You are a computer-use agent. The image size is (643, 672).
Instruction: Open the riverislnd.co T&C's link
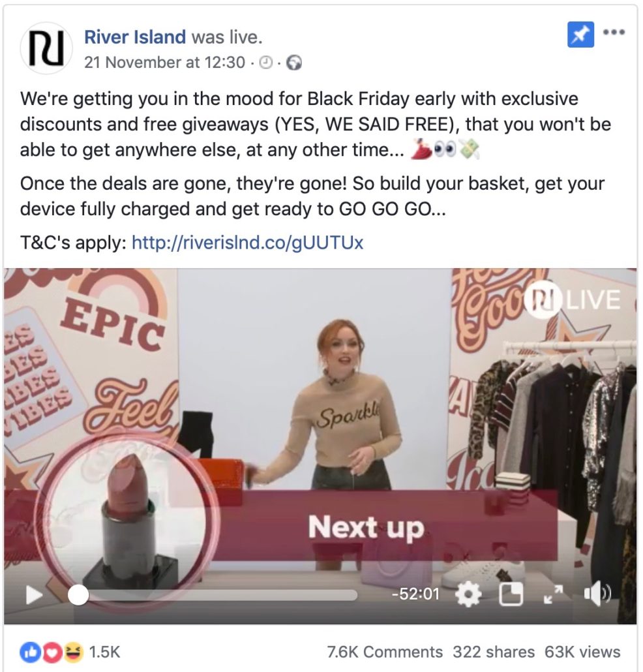click(x=247, y=243)
